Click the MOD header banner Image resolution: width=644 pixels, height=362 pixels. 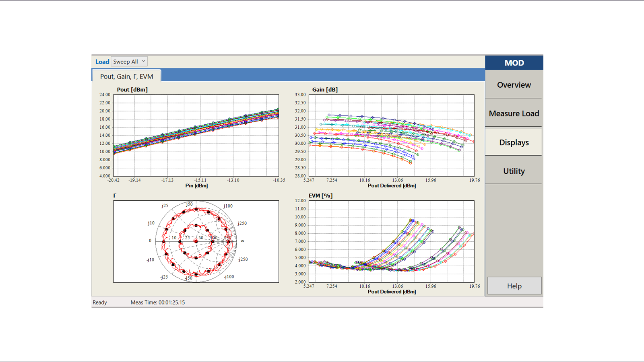[x=514, y=63]
